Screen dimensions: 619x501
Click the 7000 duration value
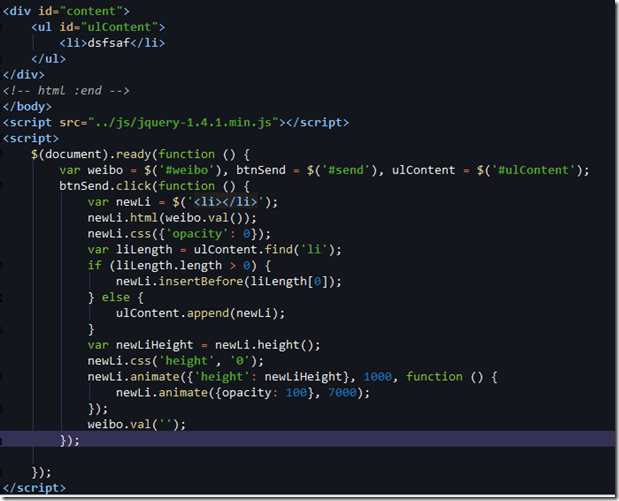pos(342,392)
